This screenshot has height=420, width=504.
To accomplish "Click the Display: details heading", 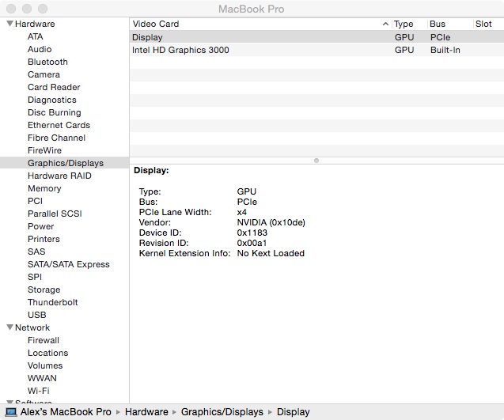I will [x=151, y=170].
